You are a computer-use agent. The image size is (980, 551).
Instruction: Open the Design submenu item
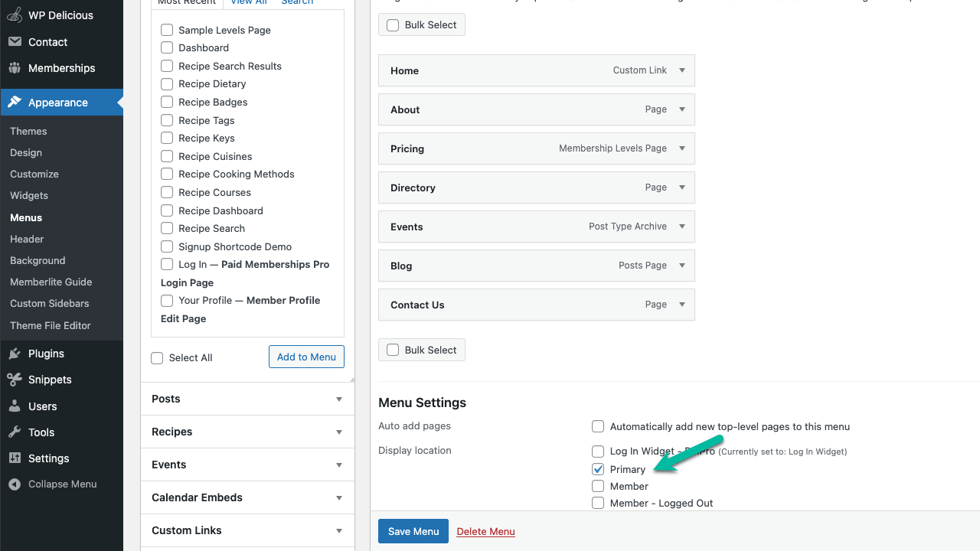(x=26, y=152)
